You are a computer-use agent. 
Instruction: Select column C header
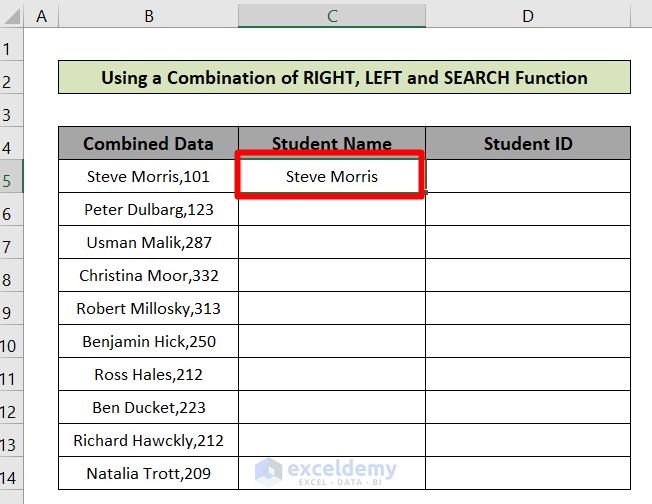click(x=331, y=15)
